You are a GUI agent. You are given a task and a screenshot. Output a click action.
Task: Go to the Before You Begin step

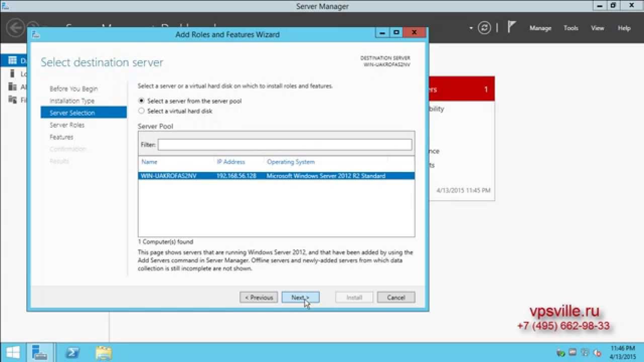tap(73, 89)
